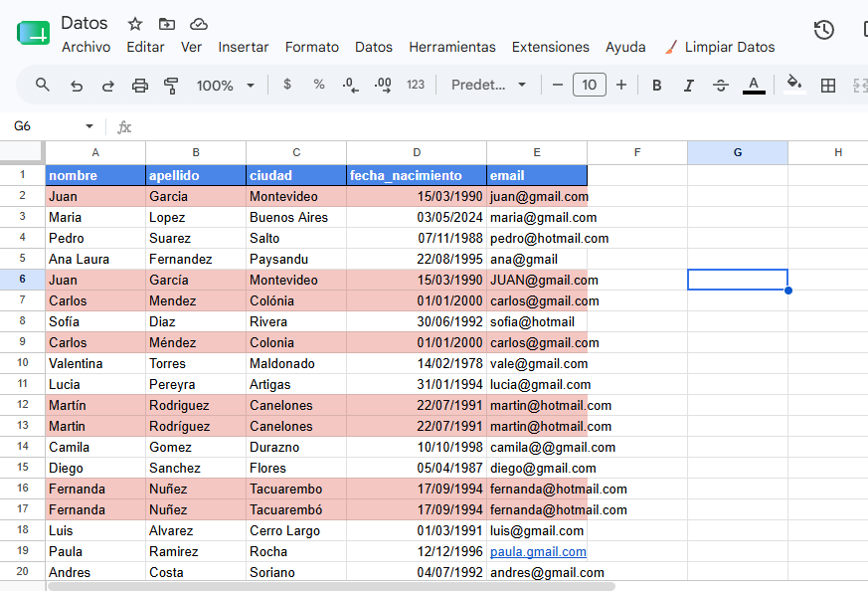Apply currency format with dollar icon
The image size is (868, 591).
pyautogui.click(x=286, y=85)
